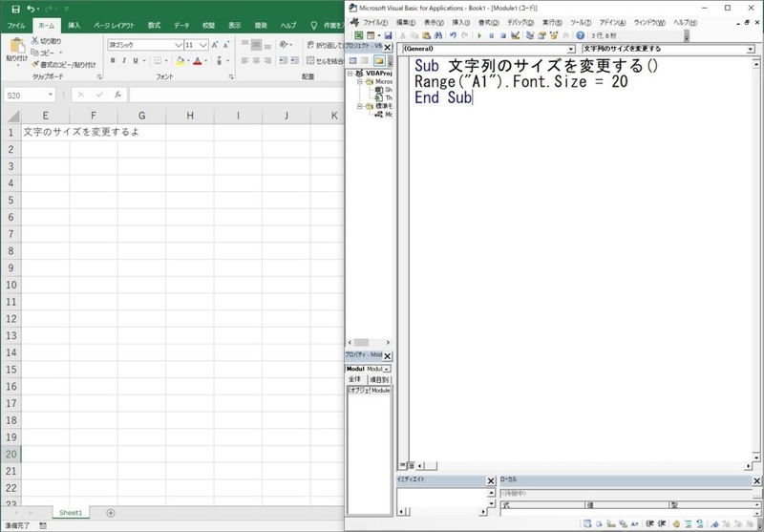
Task: Switch to the ページ レイアウト ribbon tab
Action: pos(114,26)
